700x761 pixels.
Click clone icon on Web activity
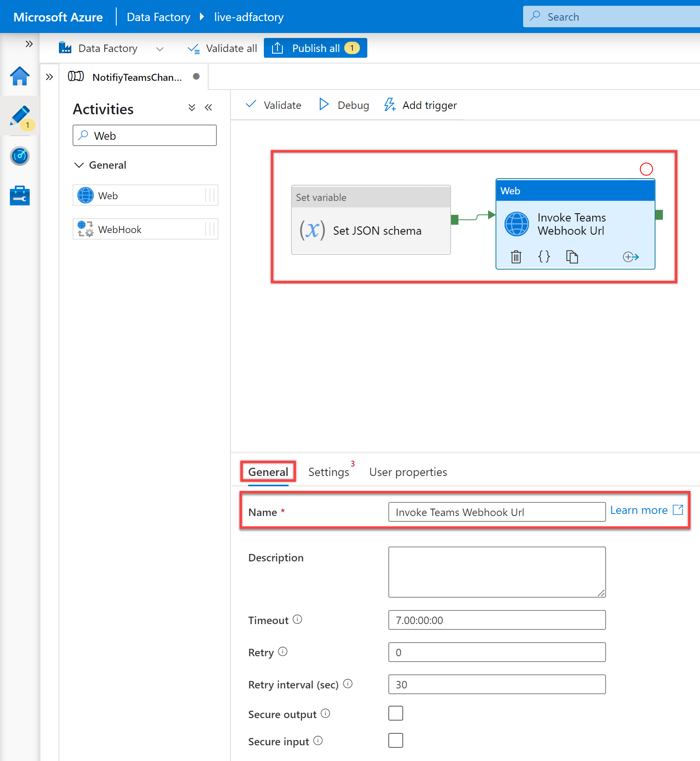tap(572, 257)
